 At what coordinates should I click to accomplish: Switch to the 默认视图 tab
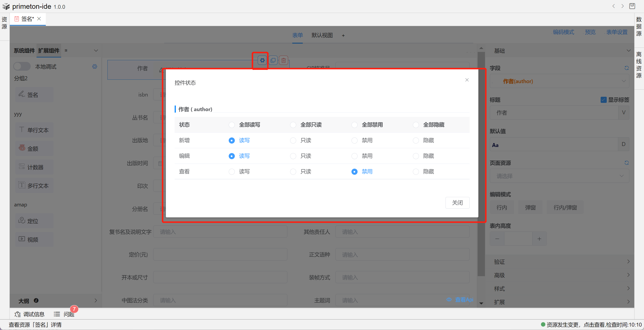[x=322, y=35]
